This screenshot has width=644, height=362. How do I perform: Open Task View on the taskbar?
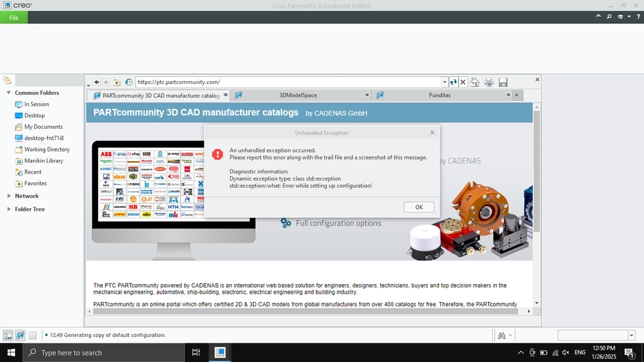[196, 352]
